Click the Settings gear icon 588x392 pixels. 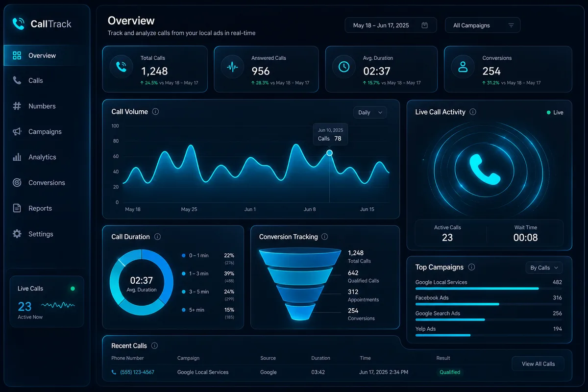tap(17, 234)
